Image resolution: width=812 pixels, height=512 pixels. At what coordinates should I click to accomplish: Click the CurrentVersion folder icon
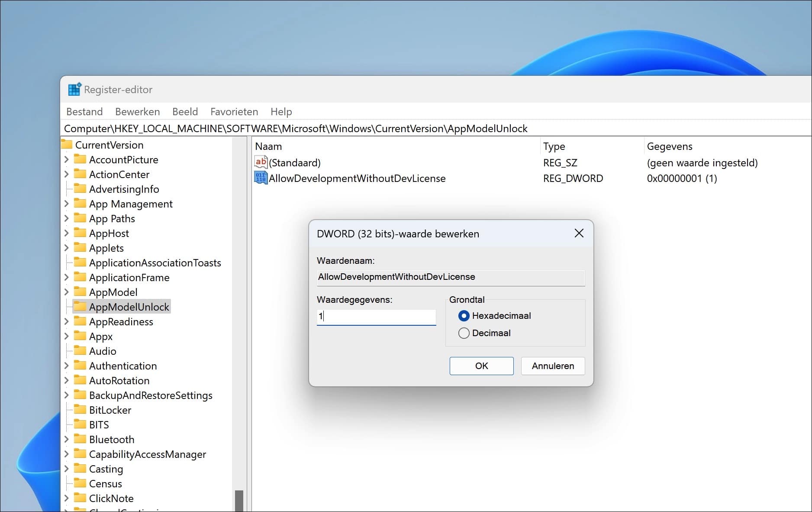coord(68,144)
